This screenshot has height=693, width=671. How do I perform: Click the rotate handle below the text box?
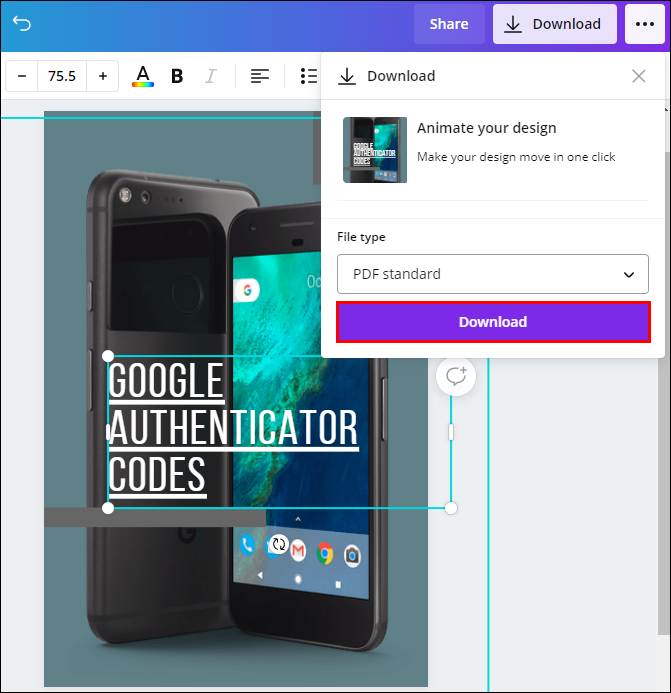pyautogui.click(x=279, y=544)
